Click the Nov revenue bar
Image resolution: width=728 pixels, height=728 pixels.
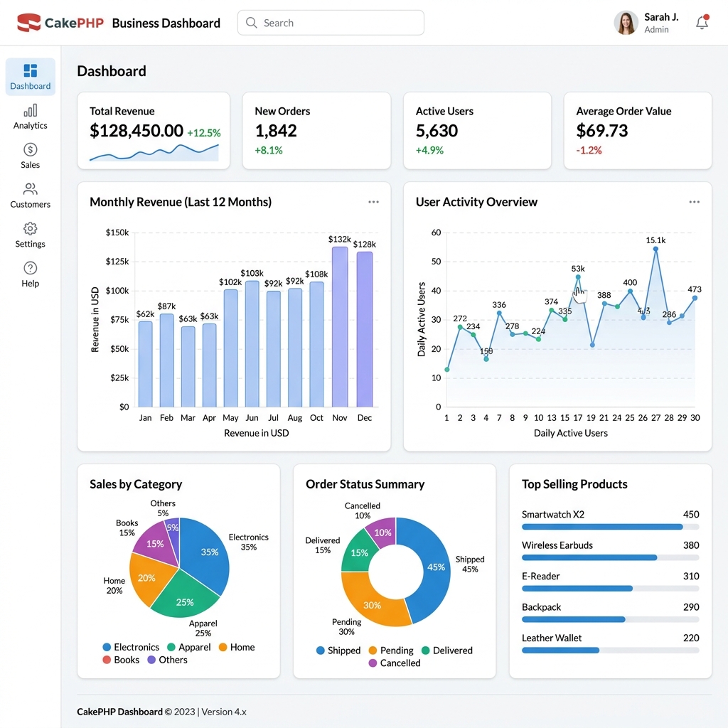[x=339, y=327]
